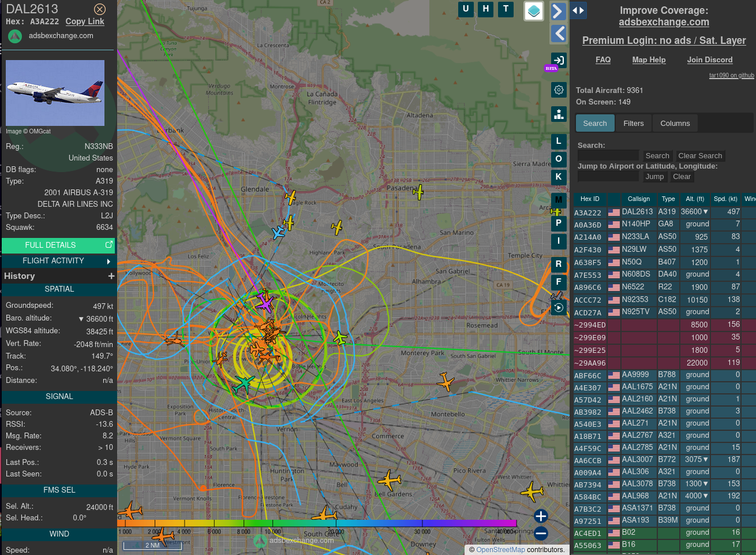Screen dimensions: 756x555
Task: Click the Clear button beside Jump
Action: pyautogui.click(x=682, y=176)
